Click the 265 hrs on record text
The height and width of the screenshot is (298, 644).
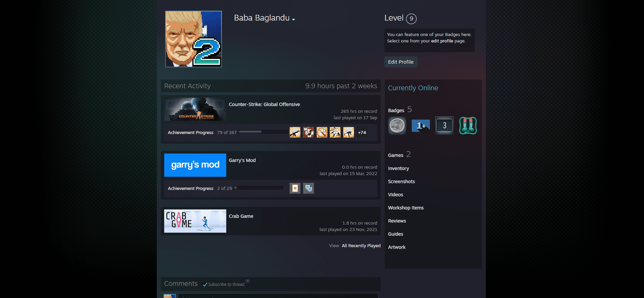coord(359,111)
